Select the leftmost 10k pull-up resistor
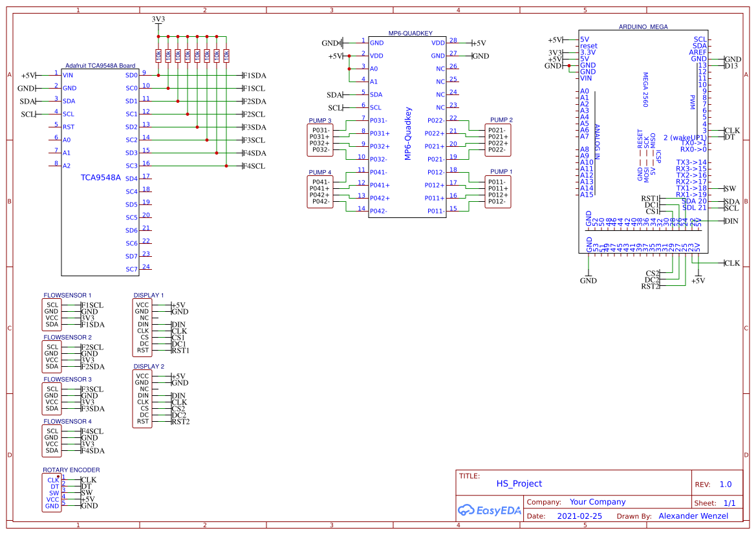The image size is (756, 535). pos(158,56)
